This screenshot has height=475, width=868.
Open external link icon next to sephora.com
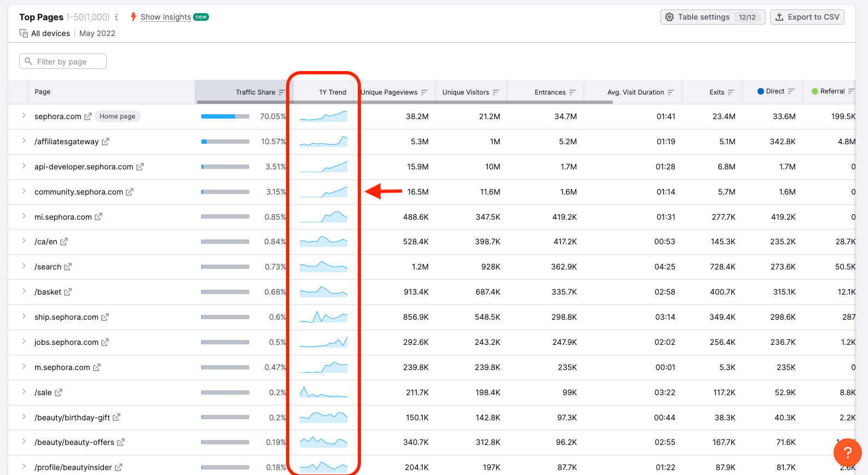pyautogui.click(x=88, y=116)
